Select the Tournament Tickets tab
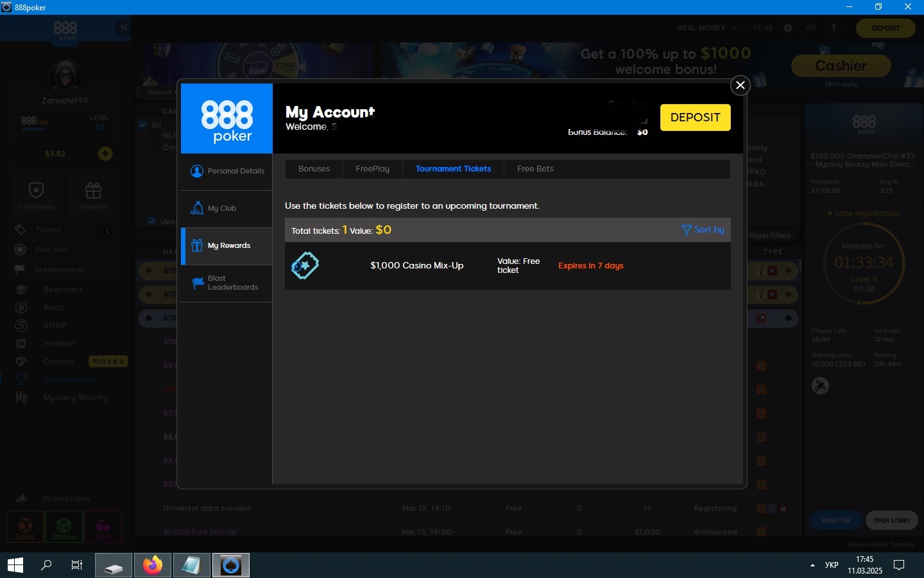This screenshot has height=578, width=924. click(453, 169)
